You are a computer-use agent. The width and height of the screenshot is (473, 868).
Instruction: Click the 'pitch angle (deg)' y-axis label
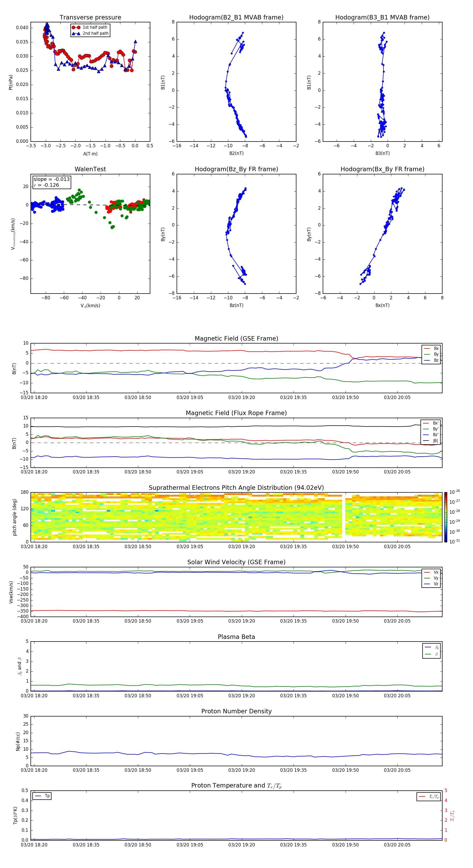14,517
